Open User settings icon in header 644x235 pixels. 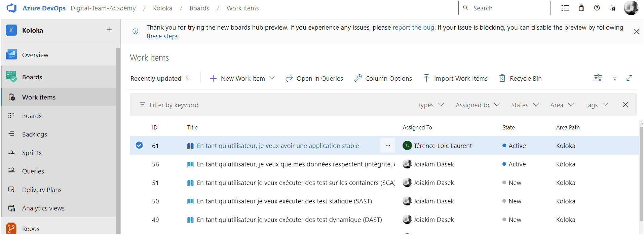[612, 8]
